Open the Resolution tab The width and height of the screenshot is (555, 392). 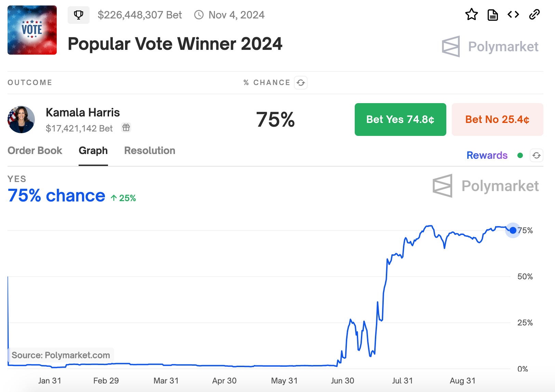pyautogui.click(x=149, y=151)
